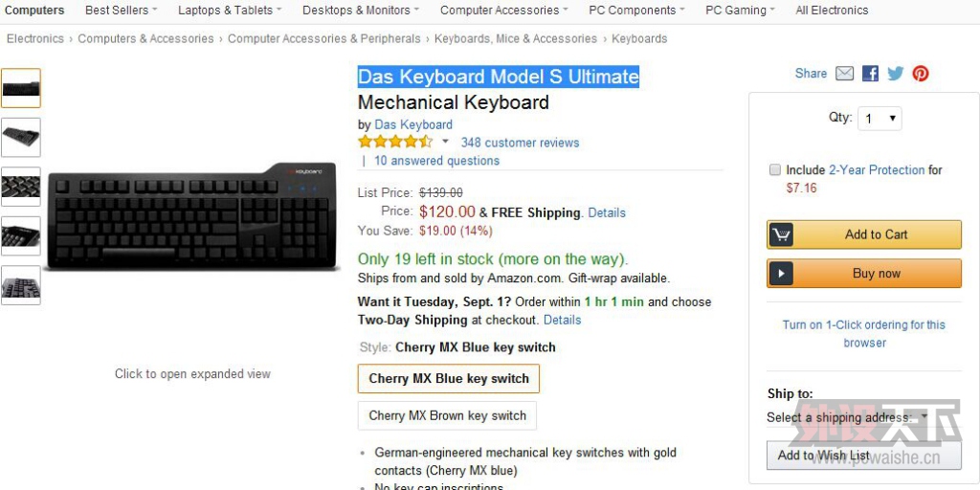Click Add to Wish List button

click(x=864, y=456)
